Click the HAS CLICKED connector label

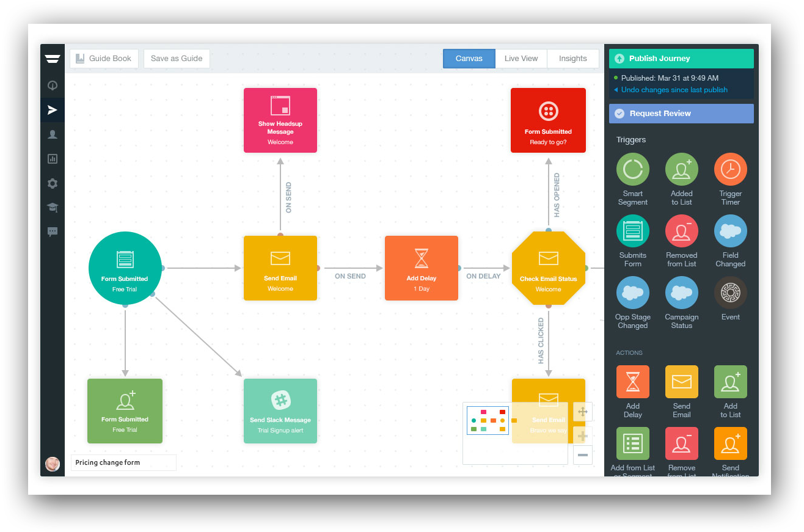(x=541, y=341)
